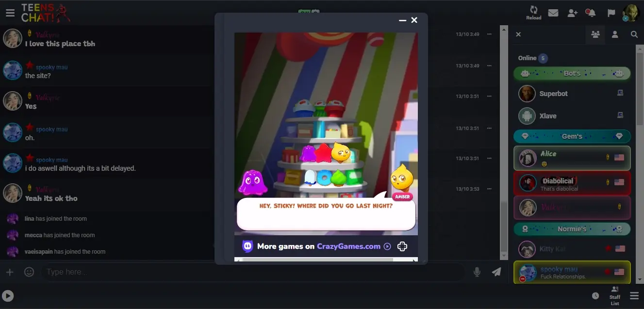This screenshot has width=644, height=309.
Task: Open options for the 'Yes' message
Action: tap(489, 96)
